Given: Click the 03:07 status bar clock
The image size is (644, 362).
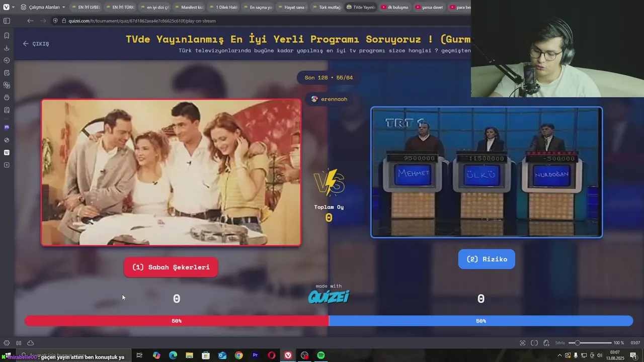Looking at the screenshot, I should 635,343.
